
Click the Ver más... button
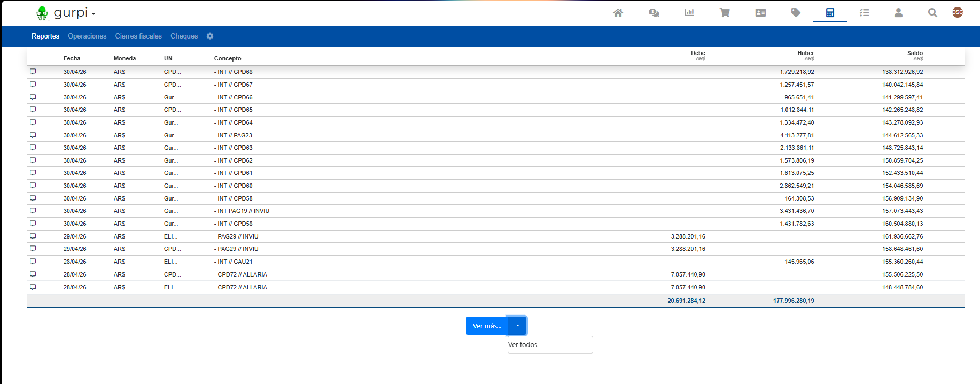(487, 326)
